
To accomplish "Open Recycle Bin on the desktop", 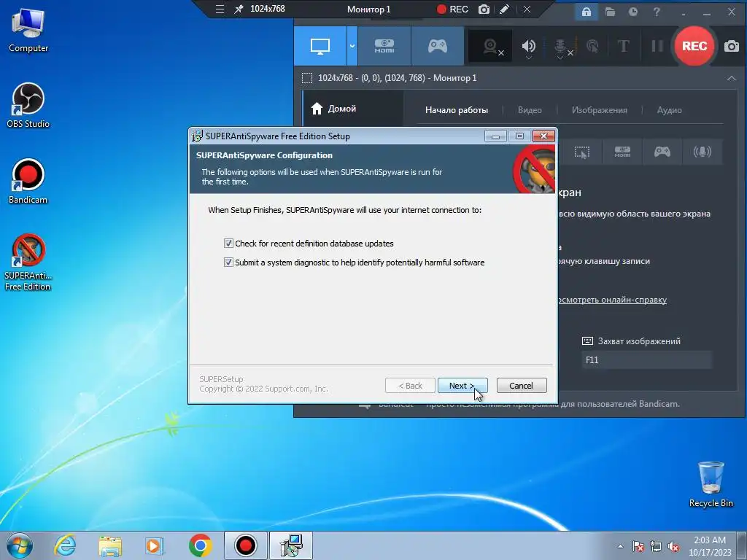I will [x=711, y=484].
